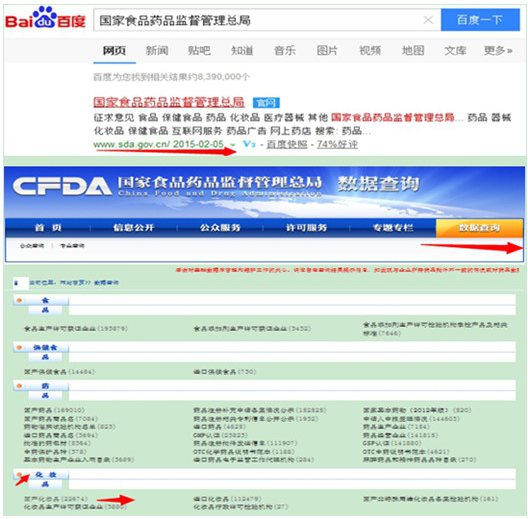Screen dimensions: 528x519
Task: Click orange bullet beside 食品 section
Action: [19, 300]
